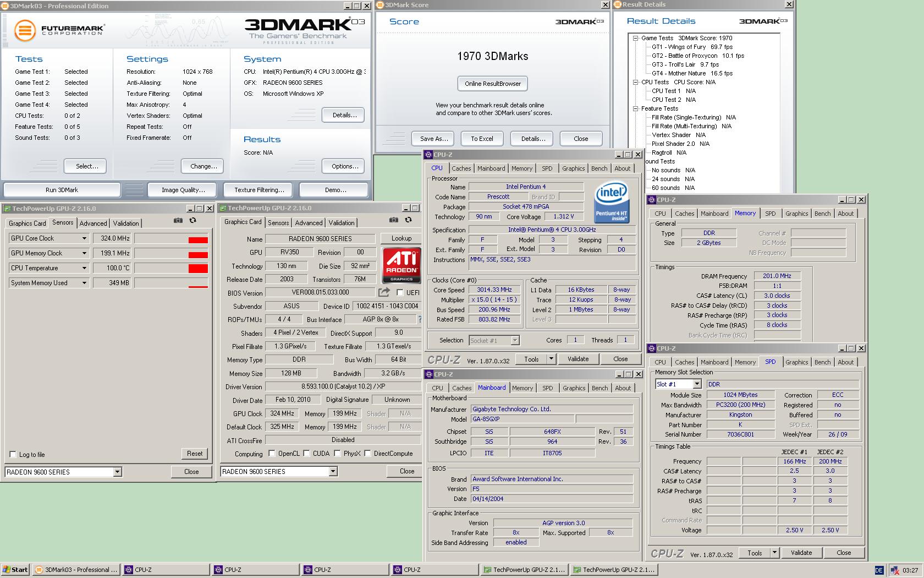Click the Futuremark Corporation logo
This screenshot has height=578, width=924.
[x=59, y=30]
